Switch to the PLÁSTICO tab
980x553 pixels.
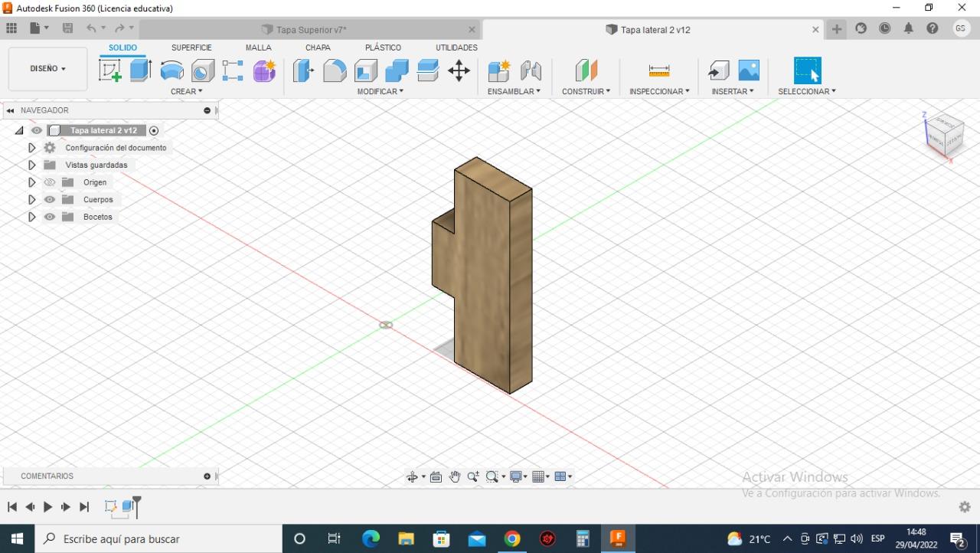tap(383, 47)
